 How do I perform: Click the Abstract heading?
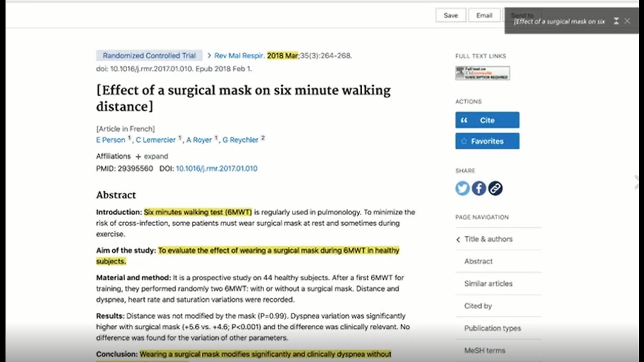(116, 195)
